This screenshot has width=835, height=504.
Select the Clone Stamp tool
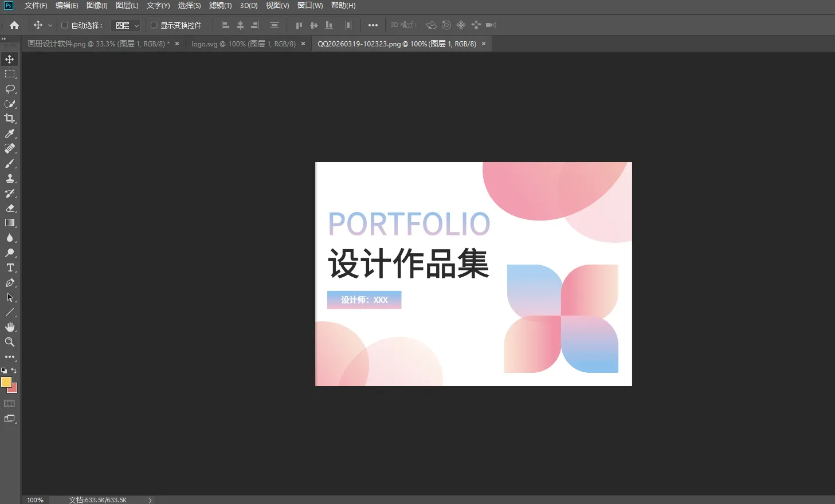pyautogui.click(x=9, y=178)
